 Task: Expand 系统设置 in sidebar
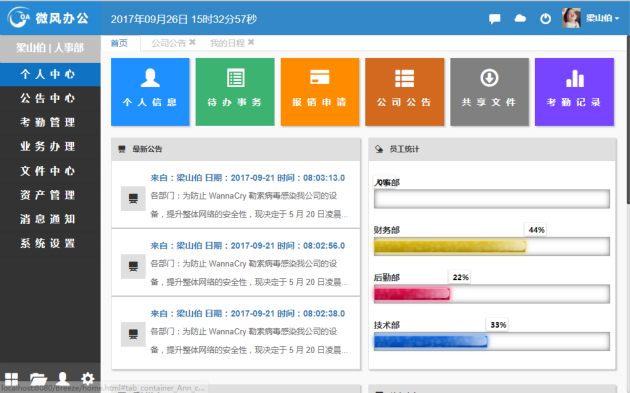50,243
